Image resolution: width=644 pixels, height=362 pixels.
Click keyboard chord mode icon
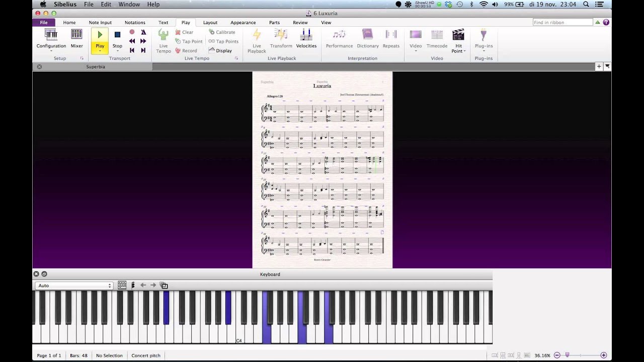[133, 285]
